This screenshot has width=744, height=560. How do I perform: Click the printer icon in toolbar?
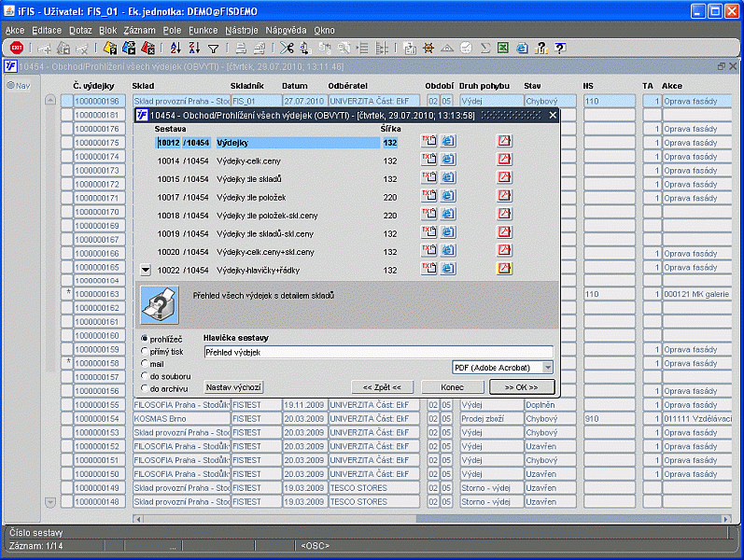(x=241, y=48)
